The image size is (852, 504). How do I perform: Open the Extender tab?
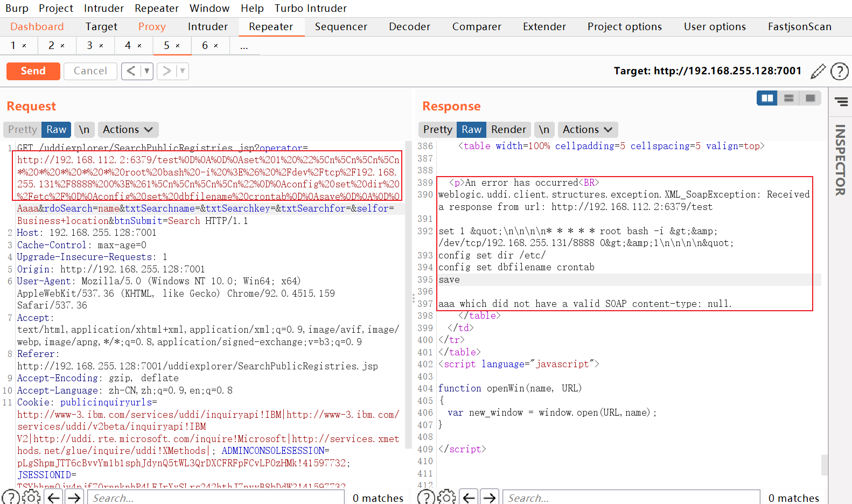click(x=544, y=26)
